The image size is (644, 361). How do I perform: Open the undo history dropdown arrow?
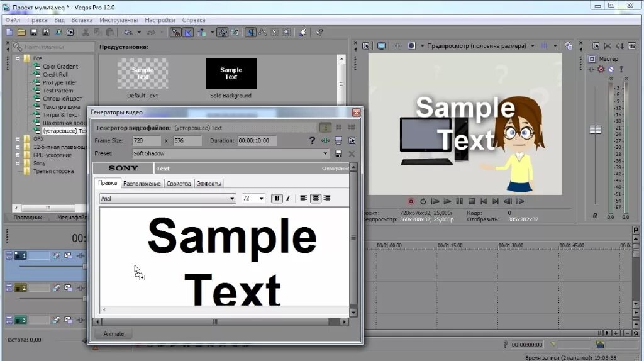coord(139,32)
